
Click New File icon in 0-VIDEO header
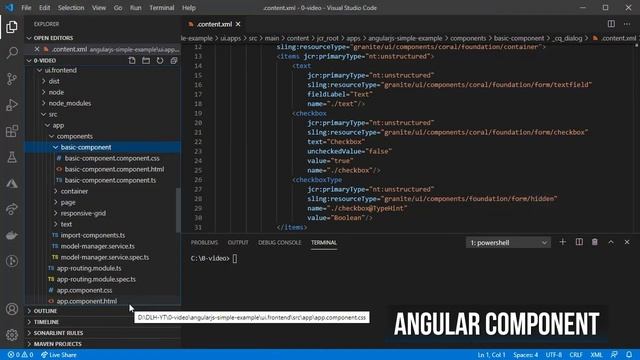(x=132, y=60)
